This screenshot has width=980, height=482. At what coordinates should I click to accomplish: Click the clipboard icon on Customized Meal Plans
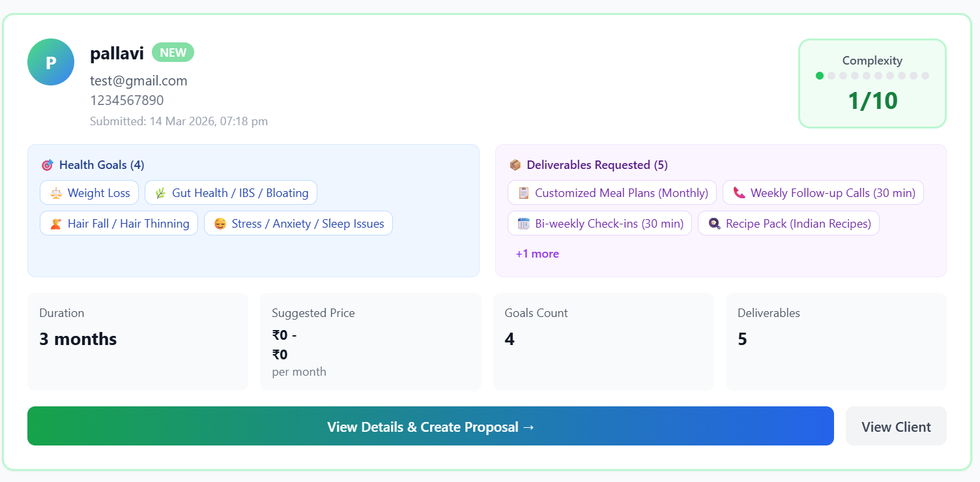(523, 193)
